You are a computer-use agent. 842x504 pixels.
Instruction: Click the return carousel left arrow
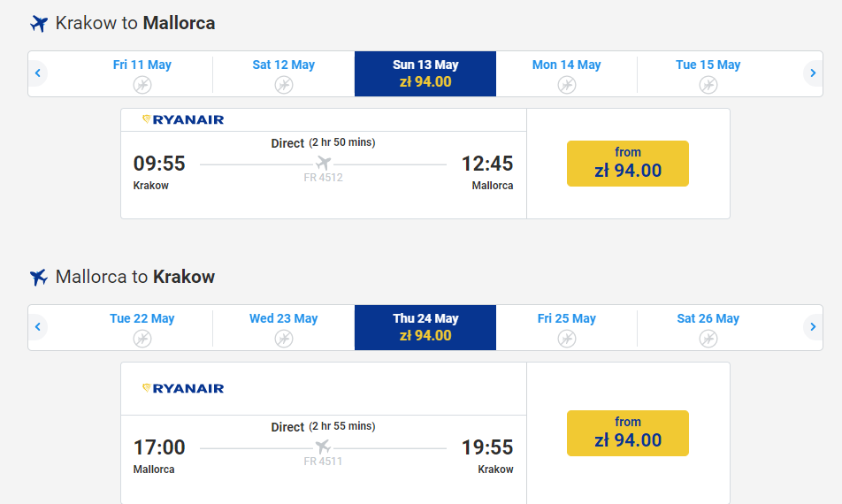click(37, 327)
